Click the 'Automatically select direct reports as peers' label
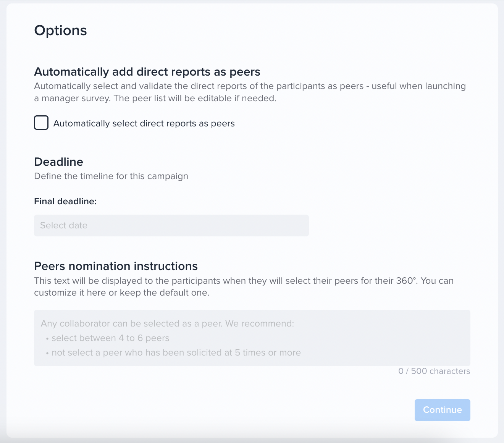Viewport: 504px width, 443px height. 144,123
